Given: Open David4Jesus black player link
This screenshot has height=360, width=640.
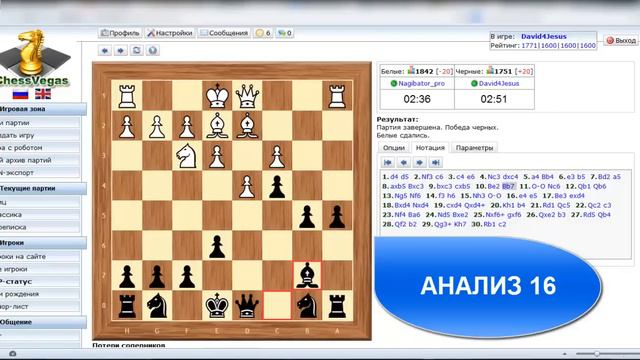Looking at the screenshot, I should coord(499,83).
